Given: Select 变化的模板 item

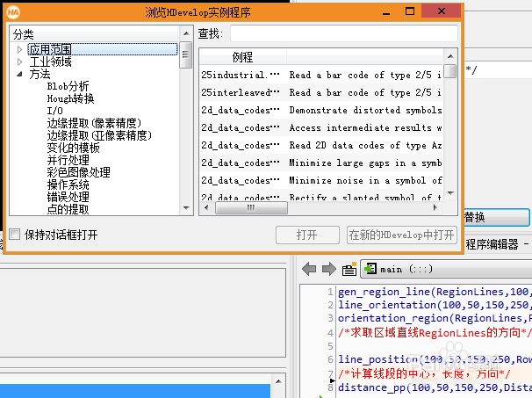Looking at the screenshot, I should coord(73,148).
